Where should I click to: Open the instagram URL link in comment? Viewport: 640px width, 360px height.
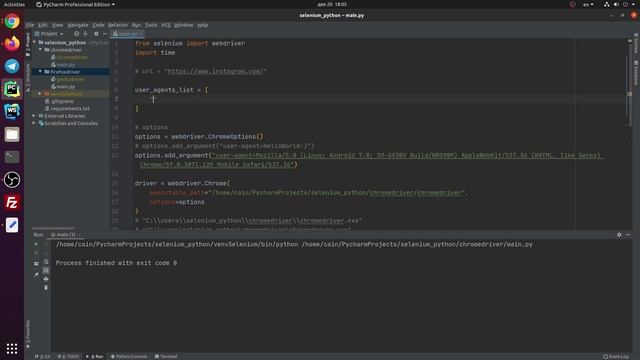(215, 71)
